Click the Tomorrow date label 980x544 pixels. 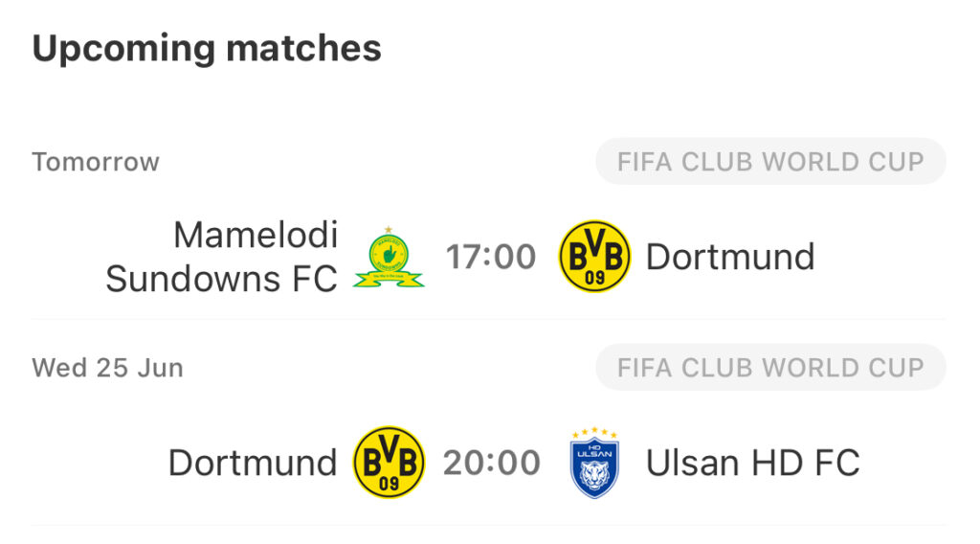pyautogui.click(x=96, y=162)
